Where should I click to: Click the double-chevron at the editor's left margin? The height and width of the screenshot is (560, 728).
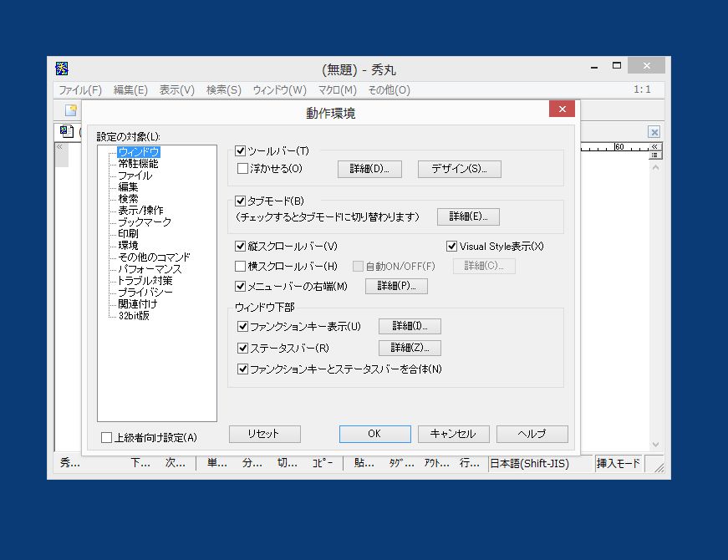(60, 147)
